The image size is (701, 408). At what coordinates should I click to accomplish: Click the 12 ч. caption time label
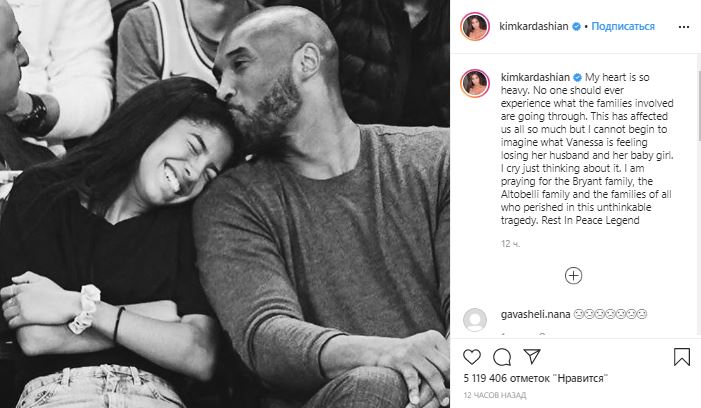point(510,244)
